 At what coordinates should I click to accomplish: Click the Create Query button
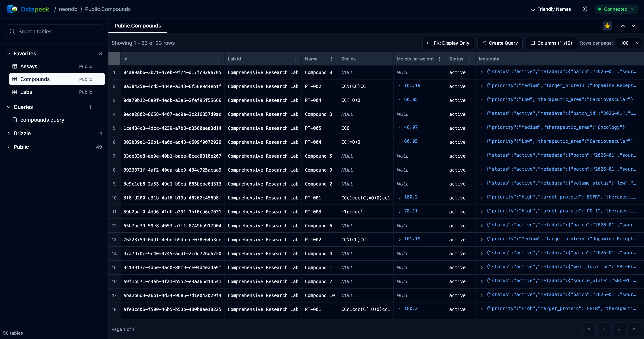click(x=500, y=43)
